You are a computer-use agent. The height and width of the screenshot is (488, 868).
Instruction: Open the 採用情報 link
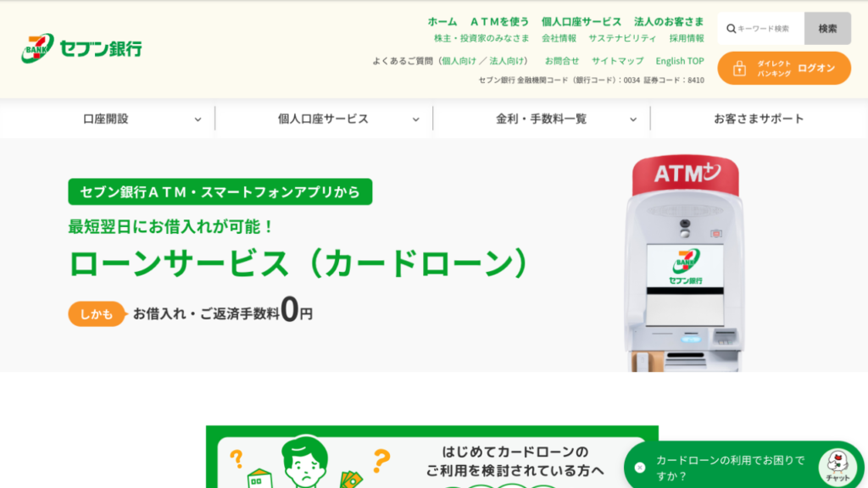click(687, 38)
